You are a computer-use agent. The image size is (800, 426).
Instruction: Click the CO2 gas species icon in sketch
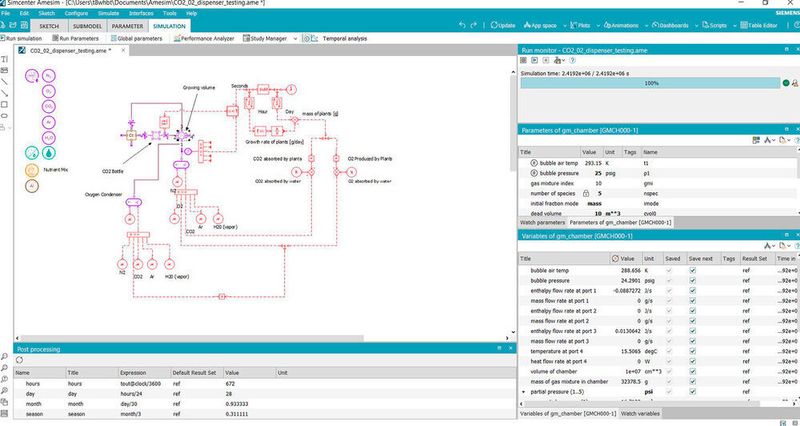click(x=49, y=107)
